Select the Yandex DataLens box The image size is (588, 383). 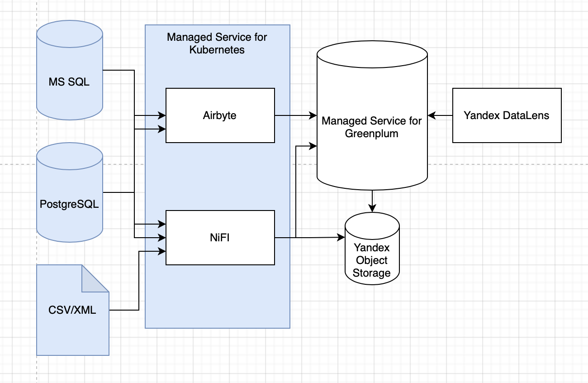[507, 115]
